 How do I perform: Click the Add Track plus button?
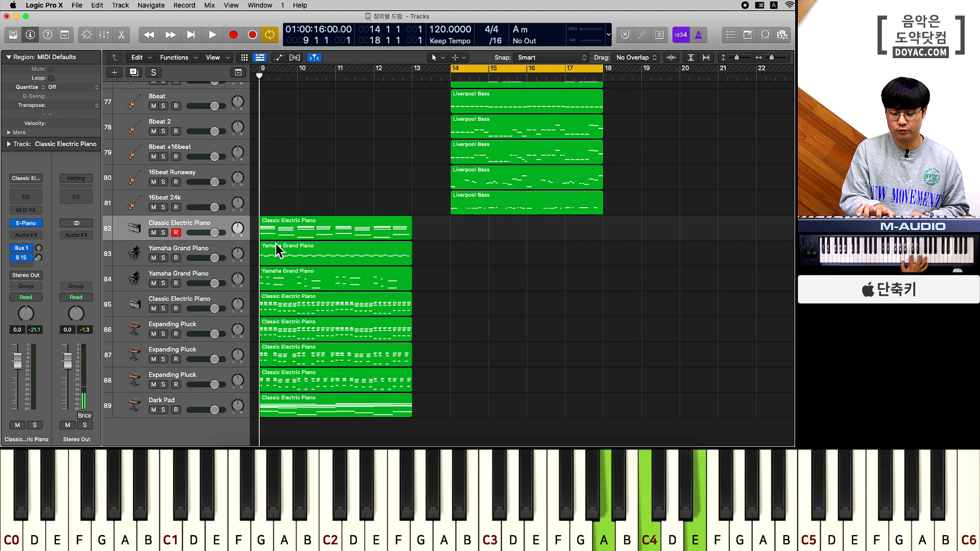[x=114, y=72]
